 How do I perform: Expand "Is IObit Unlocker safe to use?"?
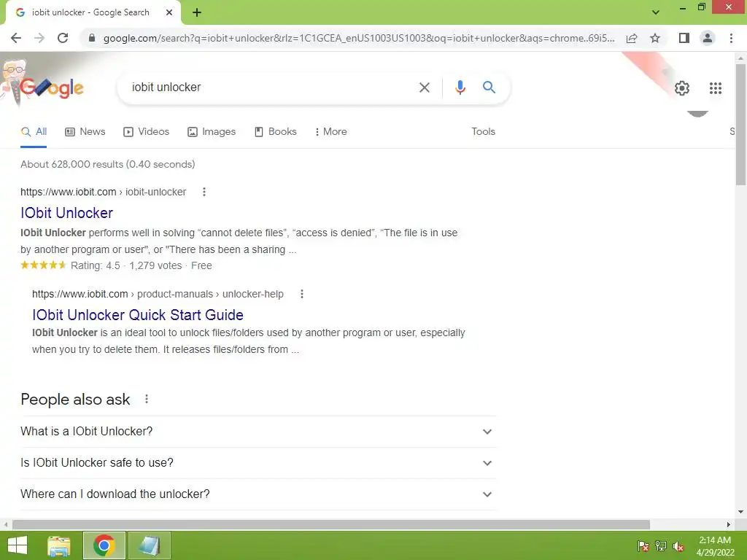[x=258, y=463]
